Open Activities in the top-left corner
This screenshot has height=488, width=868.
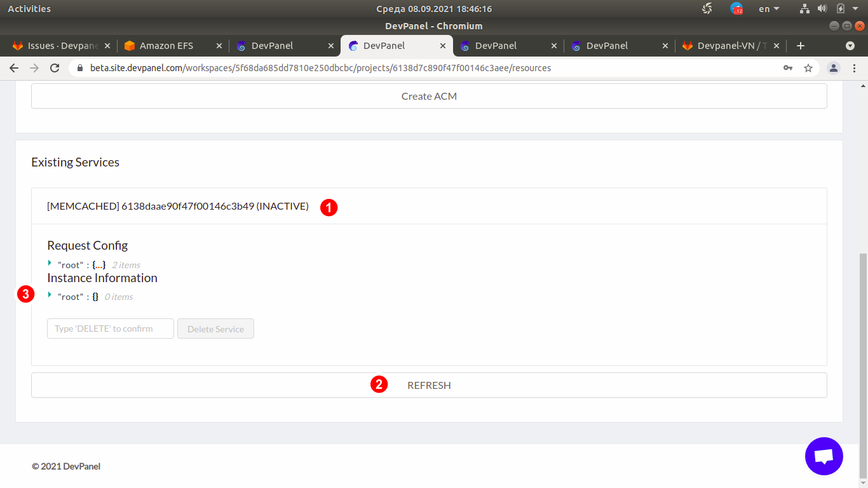(x=29, y=8)
